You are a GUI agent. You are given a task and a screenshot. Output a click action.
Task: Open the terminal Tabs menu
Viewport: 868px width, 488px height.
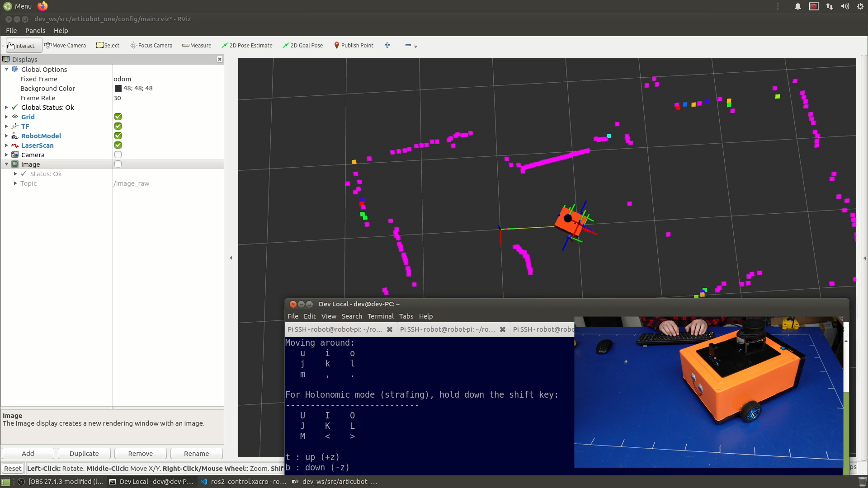pos(406,316)
